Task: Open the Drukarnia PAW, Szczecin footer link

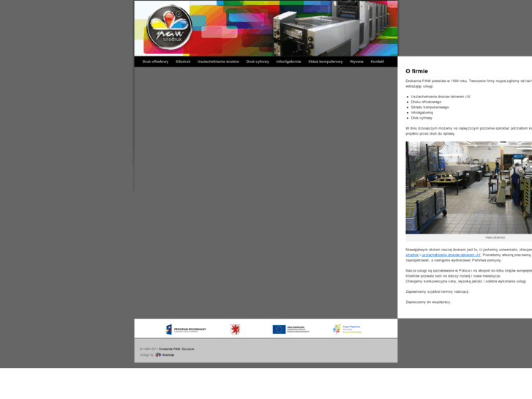Action: point(176,349)
